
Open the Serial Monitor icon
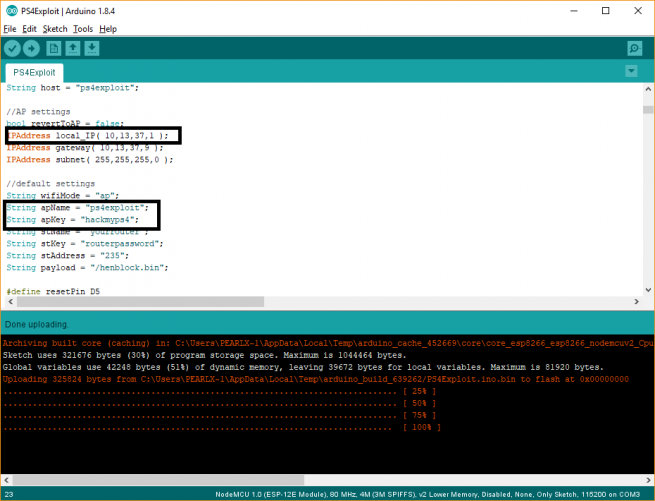pos(635,48)
